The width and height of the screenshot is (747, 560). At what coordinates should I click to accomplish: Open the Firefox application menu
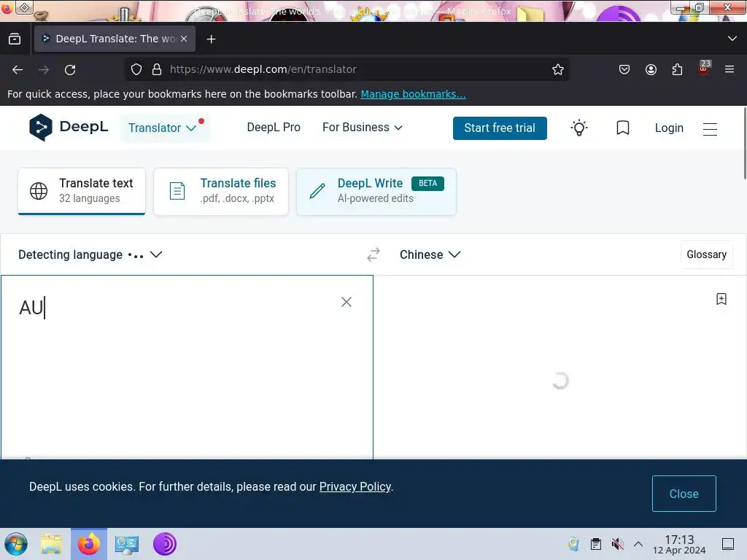point(729,69)
